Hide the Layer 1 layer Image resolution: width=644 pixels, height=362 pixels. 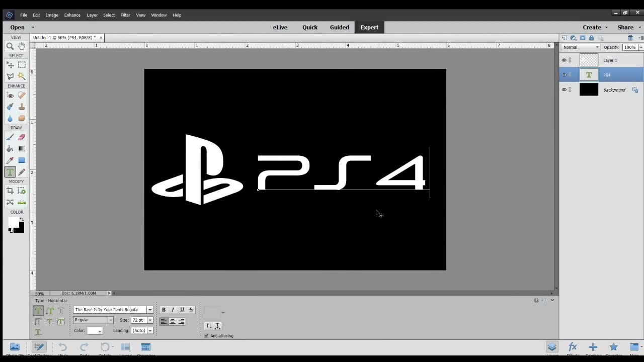(564, 60)
